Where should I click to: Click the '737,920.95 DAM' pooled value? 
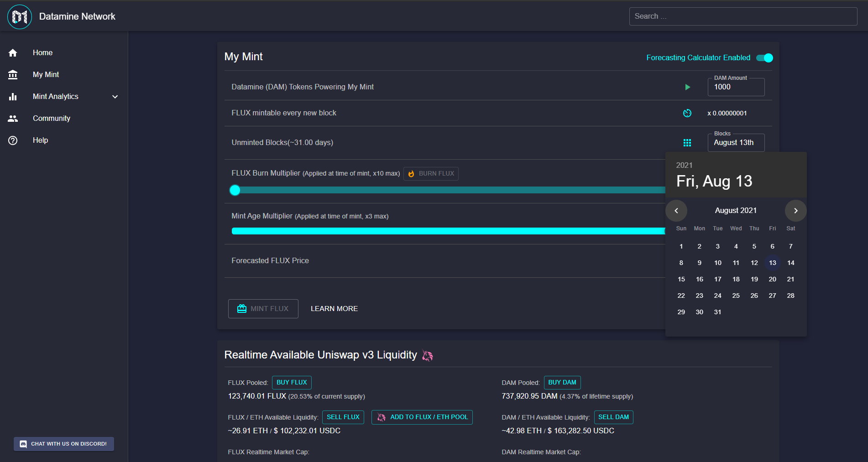(x=529, y=396)
